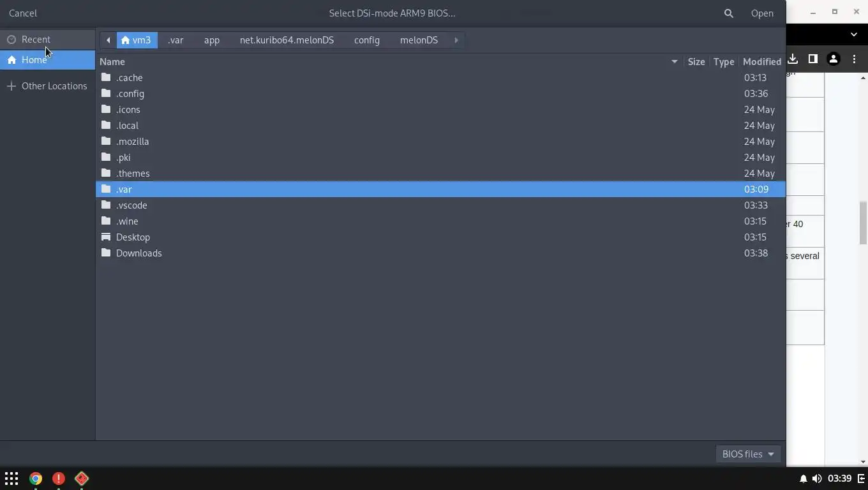Go to app segment in path bar

pos(212,40)
